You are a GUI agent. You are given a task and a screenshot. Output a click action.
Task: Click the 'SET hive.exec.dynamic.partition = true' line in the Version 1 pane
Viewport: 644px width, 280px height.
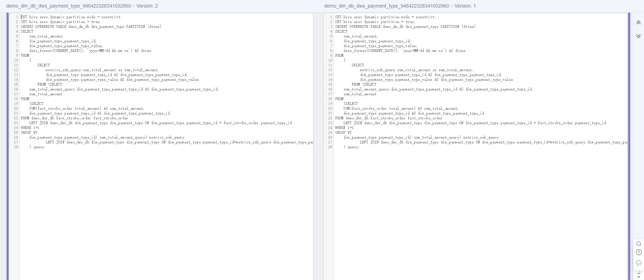375,22
